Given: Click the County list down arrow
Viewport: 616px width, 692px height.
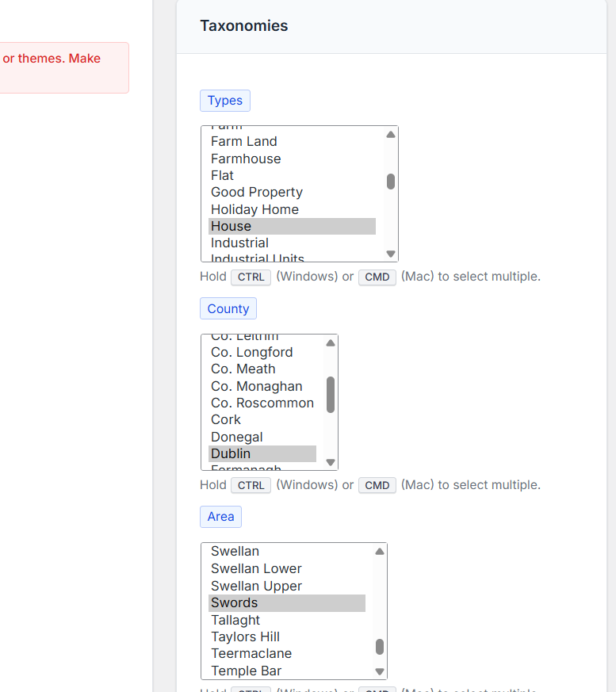Looking at the screenshot, I should (331, 462).
